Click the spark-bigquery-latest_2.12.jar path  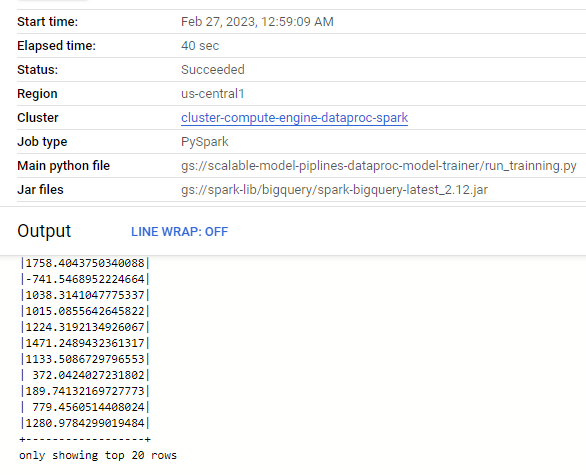[334, 190]
